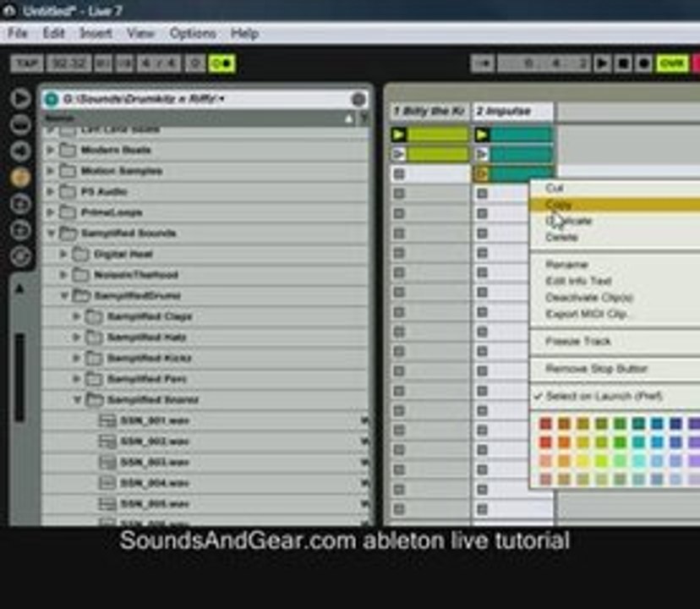Open the Plug-In Device Browser in sidebar
Image resolution: width=700 pixels, height=609 pixels.
pos(20,151)
